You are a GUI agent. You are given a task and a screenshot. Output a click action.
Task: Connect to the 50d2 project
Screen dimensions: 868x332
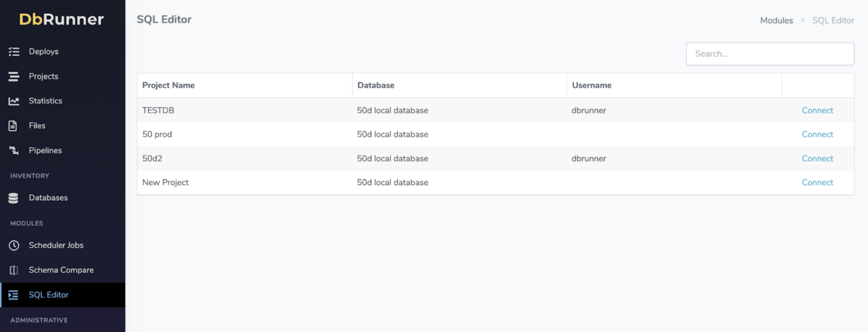tap(817, 159)
